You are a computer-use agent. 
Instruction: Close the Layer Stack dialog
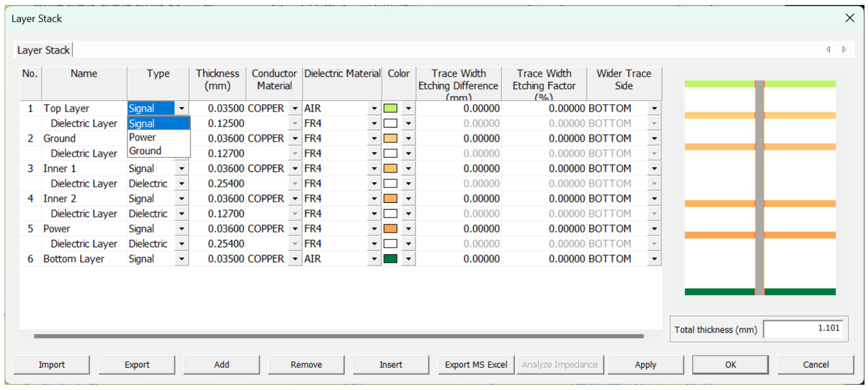pos(850,18)
